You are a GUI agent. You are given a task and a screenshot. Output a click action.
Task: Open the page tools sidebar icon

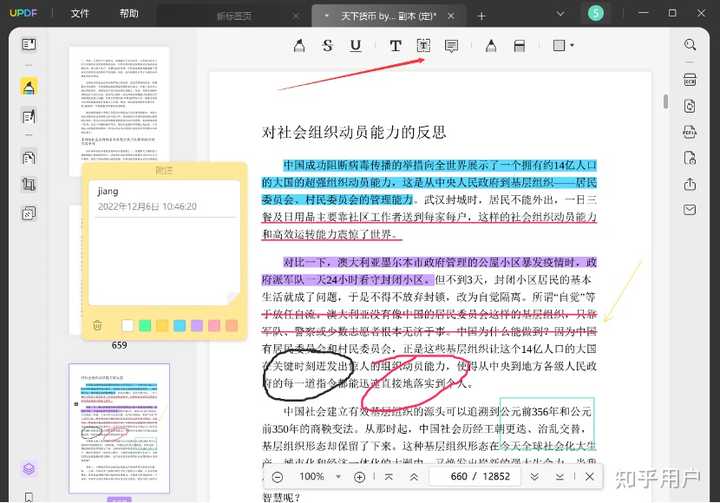(x=29, y=214)
